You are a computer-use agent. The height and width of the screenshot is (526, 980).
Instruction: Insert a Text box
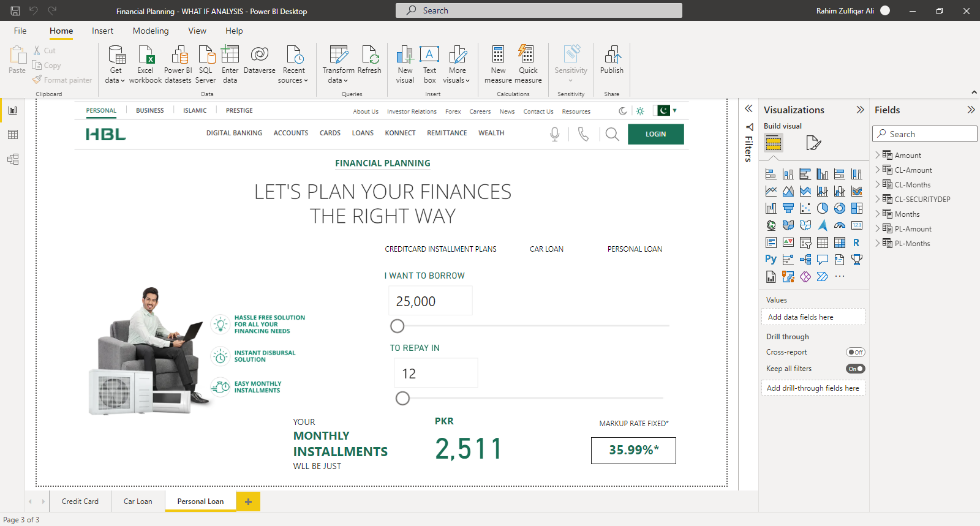point(429,64)
